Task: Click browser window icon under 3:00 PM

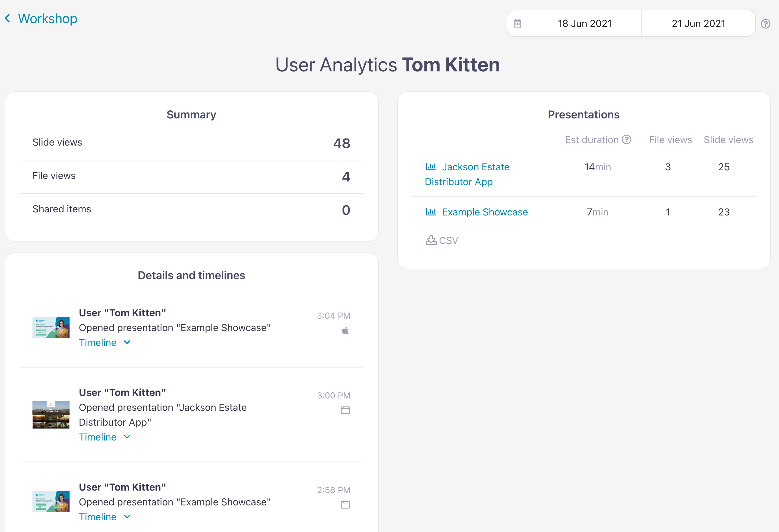Action: tap(345, 410)
